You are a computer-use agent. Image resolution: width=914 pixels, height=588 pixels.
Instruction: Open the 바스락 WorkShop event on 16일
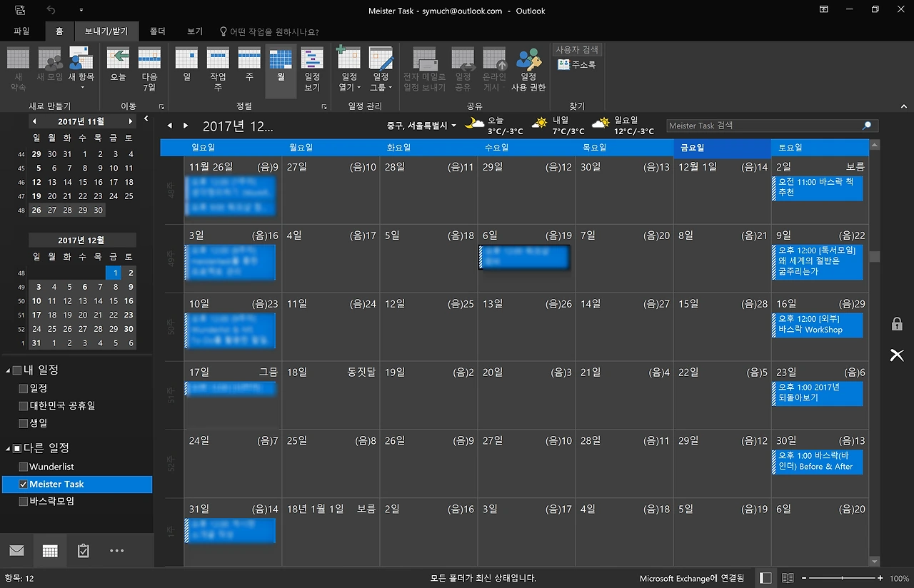[818, 325]
